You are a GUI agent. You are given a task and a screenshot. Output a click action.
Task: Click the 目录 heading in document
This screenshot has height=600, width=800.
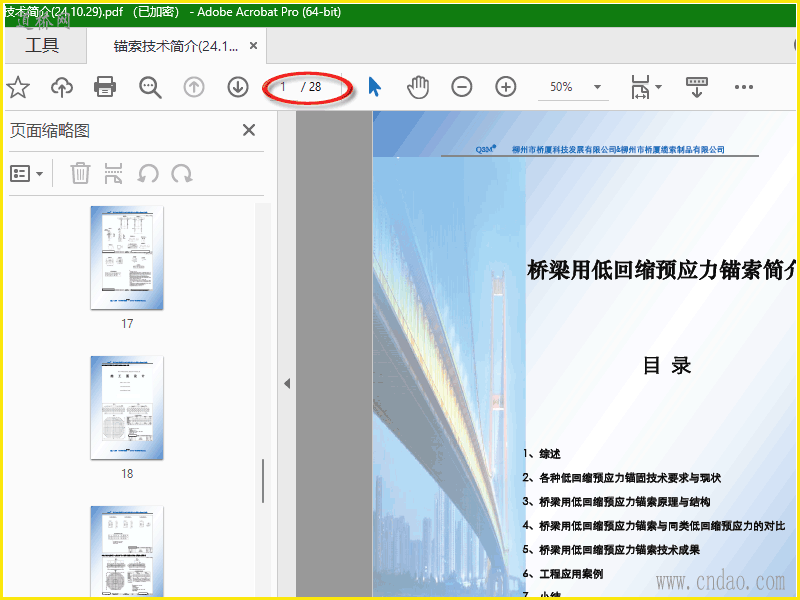pos(667,366)
